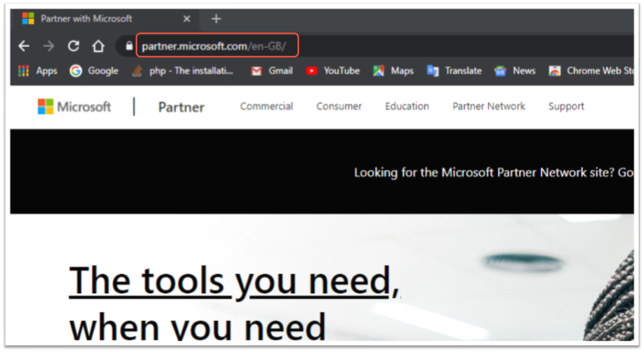644x352 pixels.
Task: Click the Microsoft favicon on the tab
Action: pyautogui.click(x=28, y=19)
